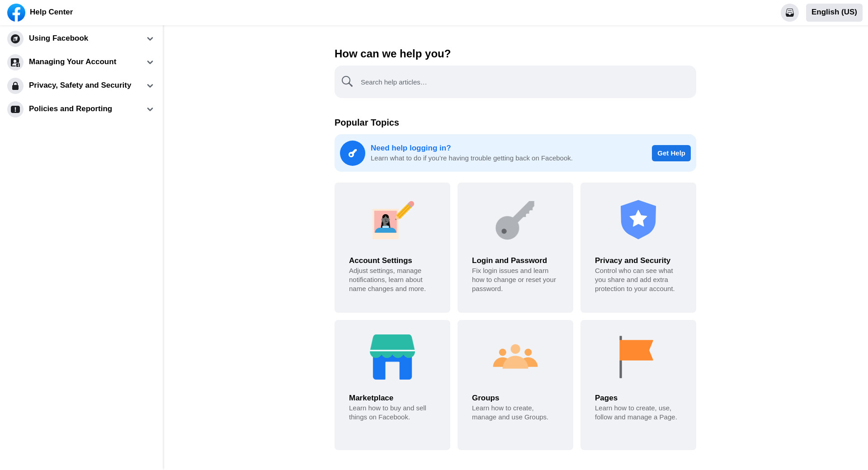The height and width of the screenshot is (470, 868).
Task: Open the support inbox icon
Action: [x=789, y=12]
